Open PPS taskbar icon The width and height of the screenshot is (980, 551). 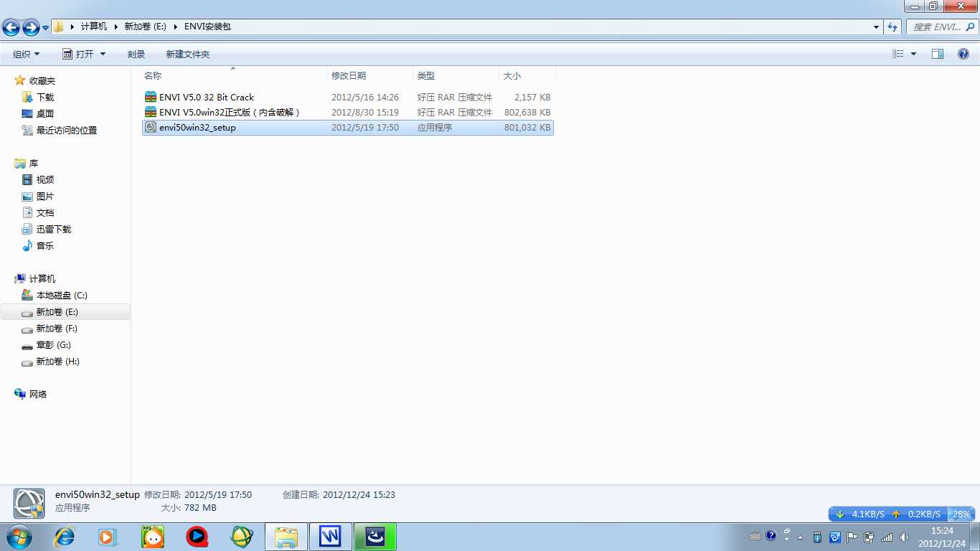[152, 537]
